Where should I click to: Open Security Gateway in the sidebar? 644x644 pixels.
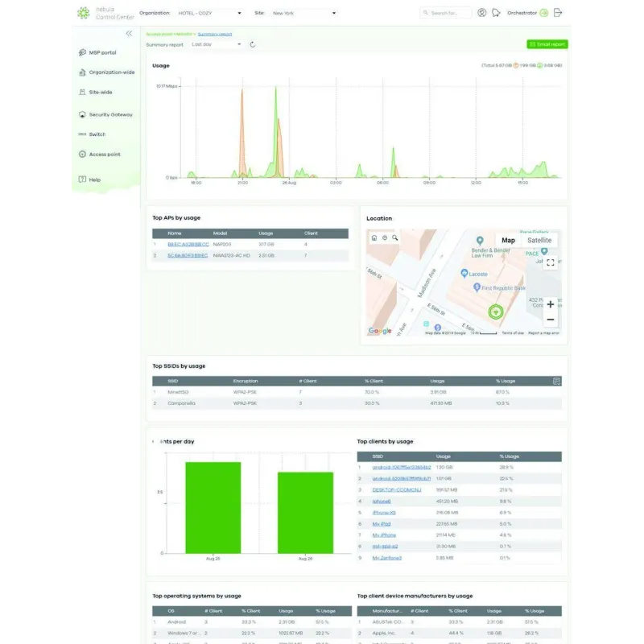pos(110,114)
